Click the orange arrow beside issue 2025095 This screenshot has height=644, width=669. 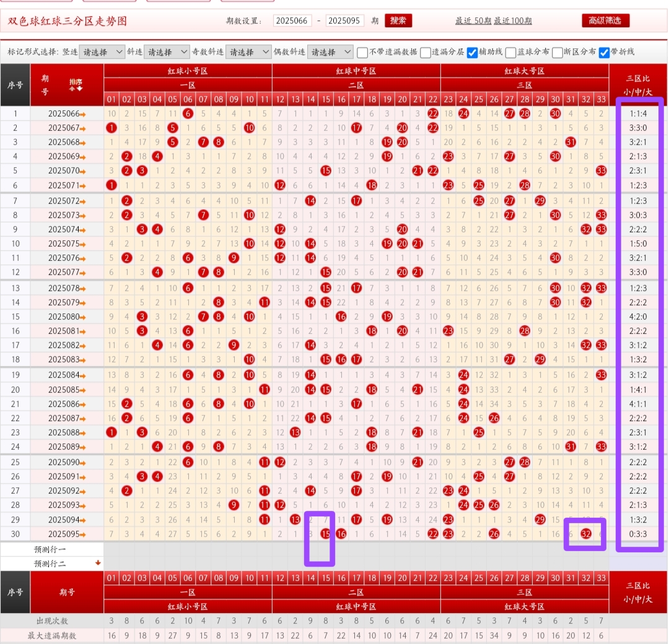point(82,534)
